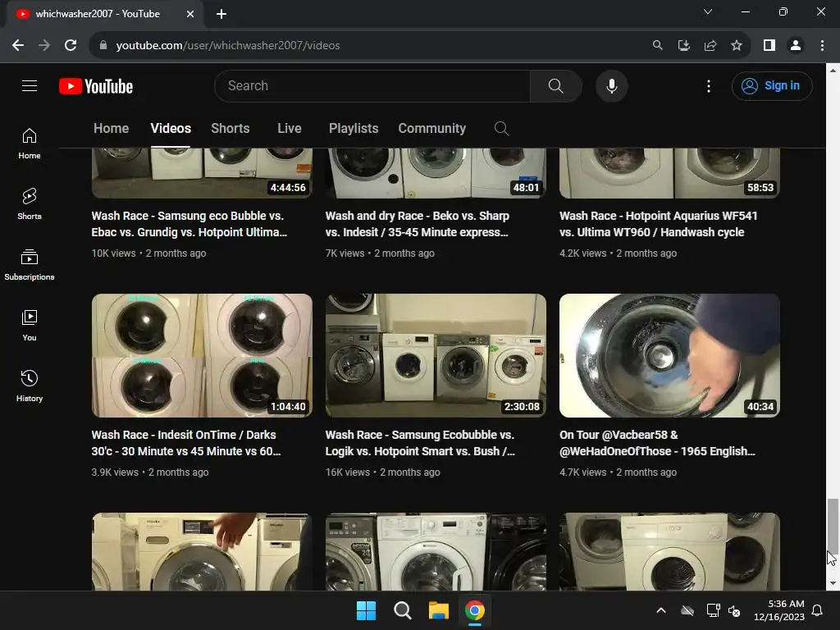
Task: Click the install app icon in address bar
Action: pos(683,46)
